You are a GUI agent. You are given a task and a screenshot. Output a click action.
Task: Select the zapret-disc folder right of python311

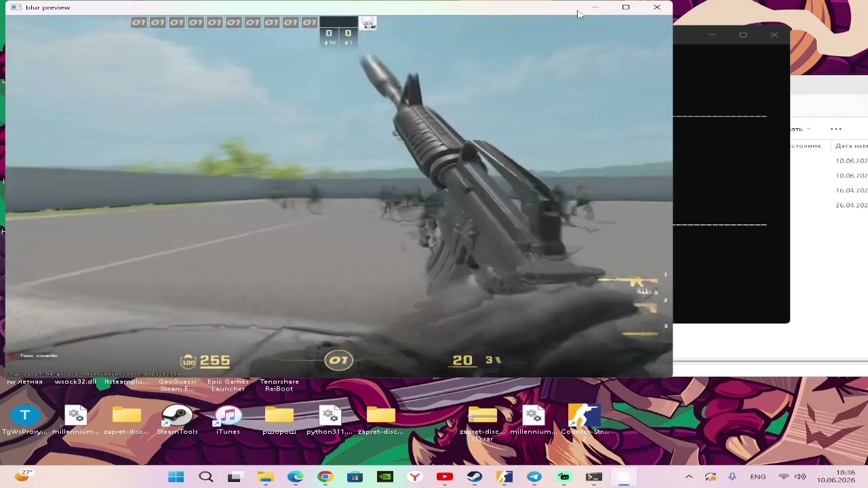click(x=380, y=420)
